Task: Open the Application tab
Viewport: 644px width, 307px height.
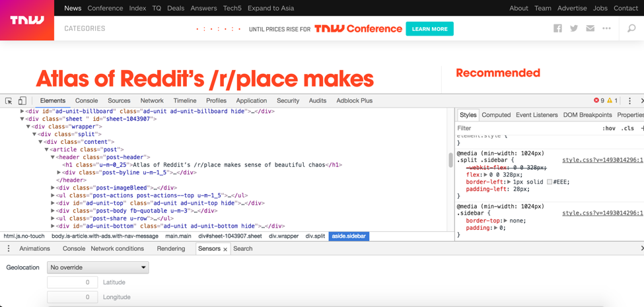Action: coord(252,100)
